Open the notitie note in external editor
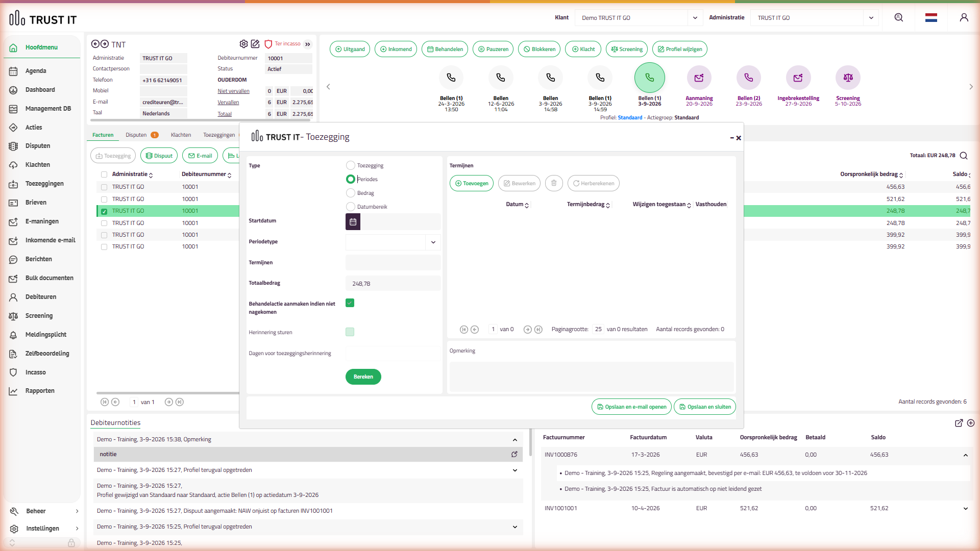The width and height of the screenshot is (980, 551). pyautogui.click(x=514, y=455)
